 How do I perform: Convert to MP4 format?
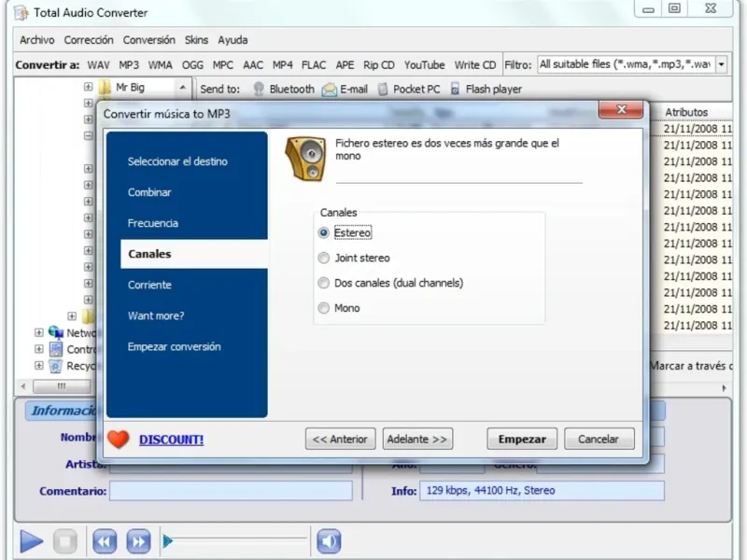tap(283, 65)
